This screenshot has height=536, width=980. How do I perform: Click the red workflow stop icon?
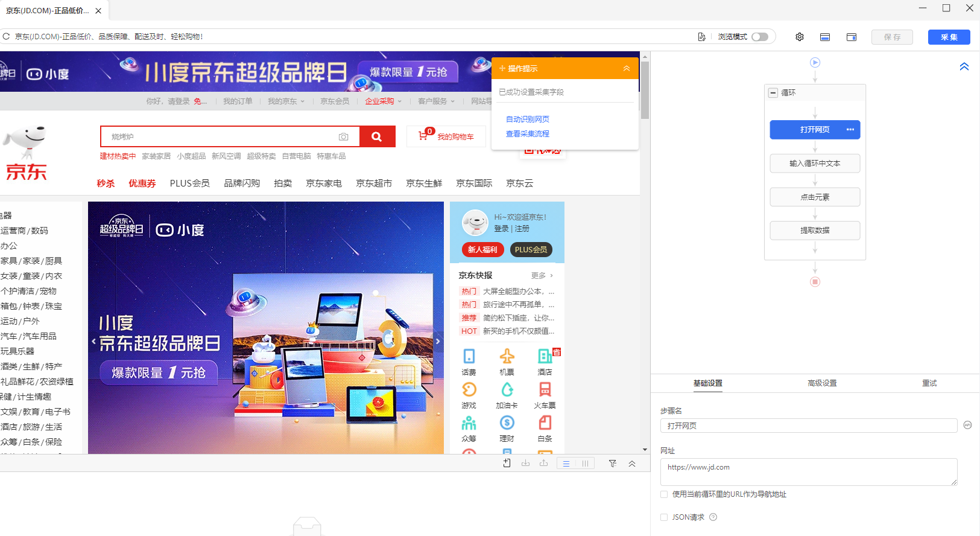click(815, 282)
